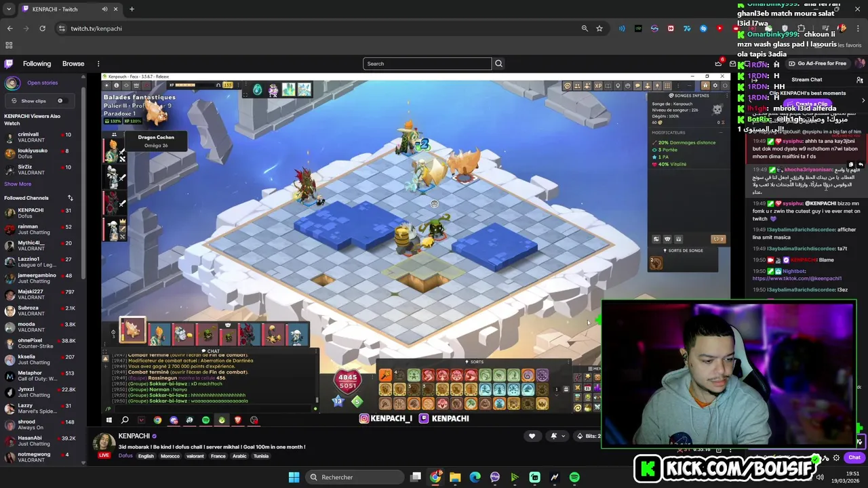Click the KENPACHI channel name
Viewport: 868px width, 488px height.
point(134,436)
